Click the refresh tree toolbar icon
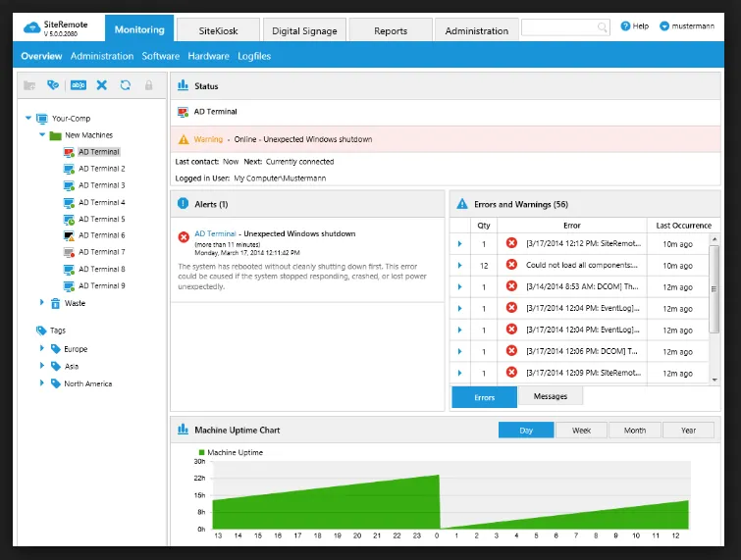The height and width of the screenshot is (560, 741). 126,85
